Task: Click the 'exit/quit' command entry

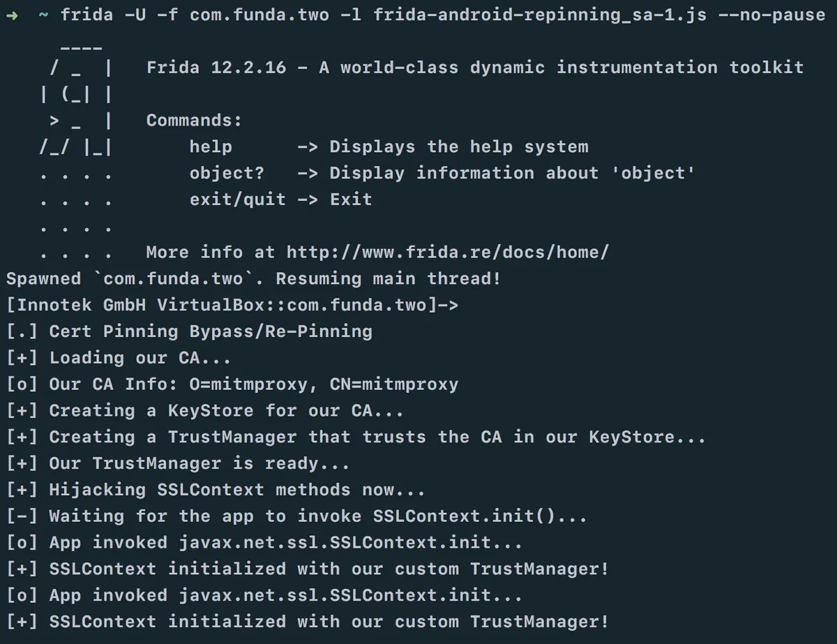Action: click(237, 200)
